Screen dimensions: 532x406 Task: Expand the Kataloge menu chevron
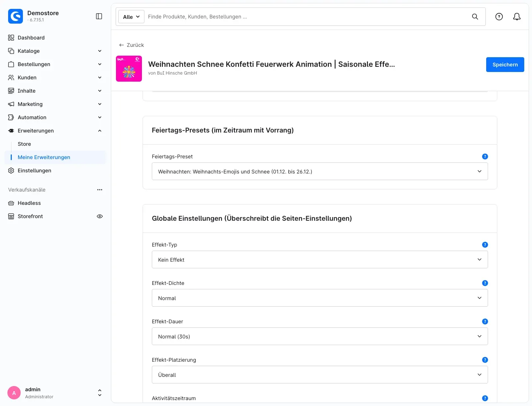[100, 51]
